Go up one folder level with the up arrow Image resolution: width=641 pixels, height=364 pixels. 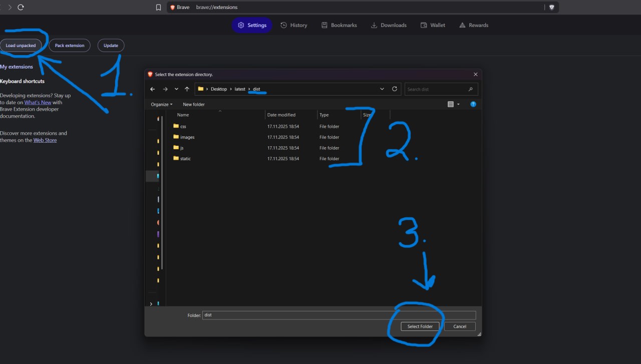pos(187,89)
